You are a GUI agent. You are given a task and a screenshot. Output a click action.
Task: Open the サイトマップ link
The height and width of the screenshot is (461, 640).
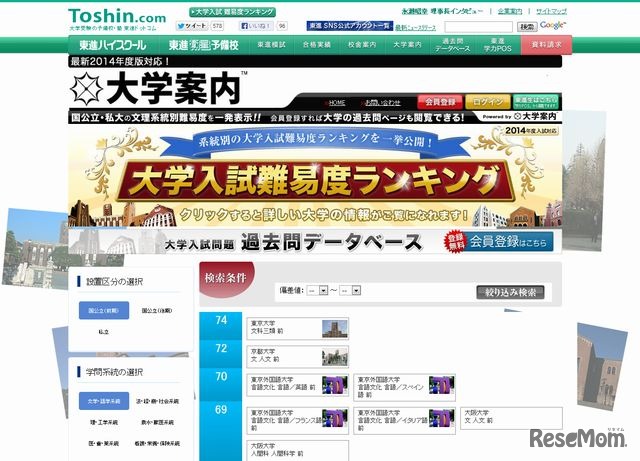(551, 11)
